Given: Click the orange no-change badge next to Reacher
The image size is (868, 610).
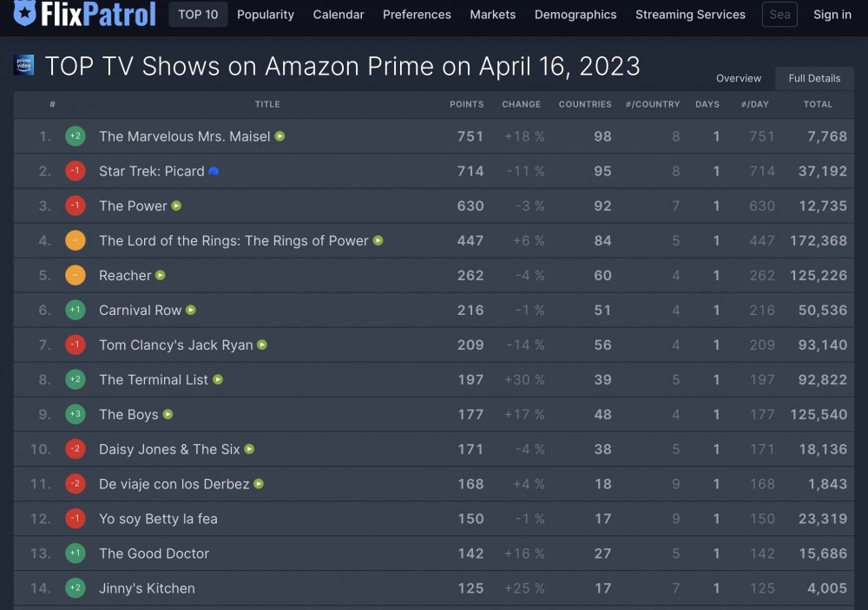Looking at the screenshot, I should click(76, 275).
